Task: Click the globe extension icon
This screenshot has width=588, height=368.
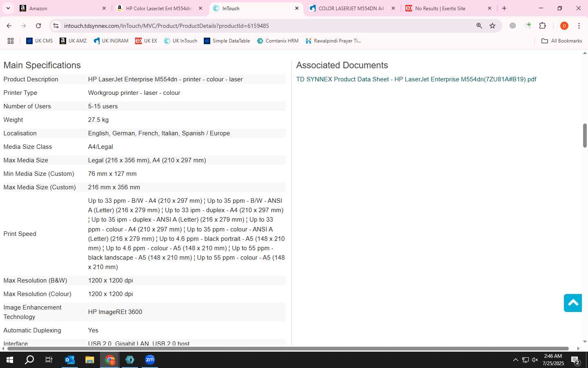Action: pos(512,26)
